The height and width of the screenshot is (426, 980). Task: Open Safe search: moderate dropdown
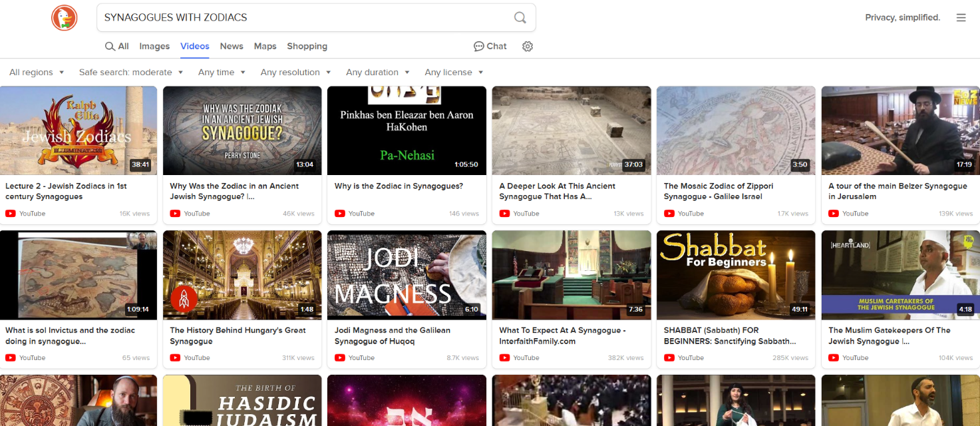click(x=131, y=73)
